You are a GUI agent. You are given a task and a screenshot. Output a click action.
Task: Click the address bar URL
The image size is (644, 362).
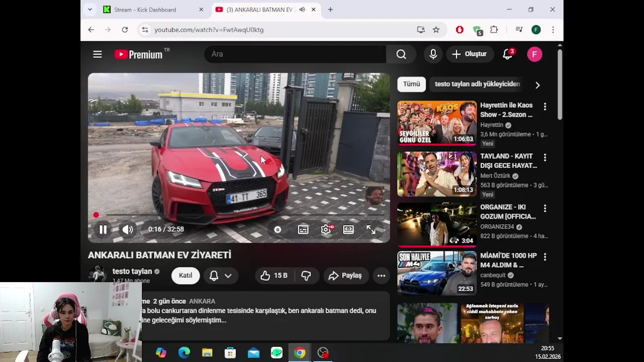click(x=209, y=30)
